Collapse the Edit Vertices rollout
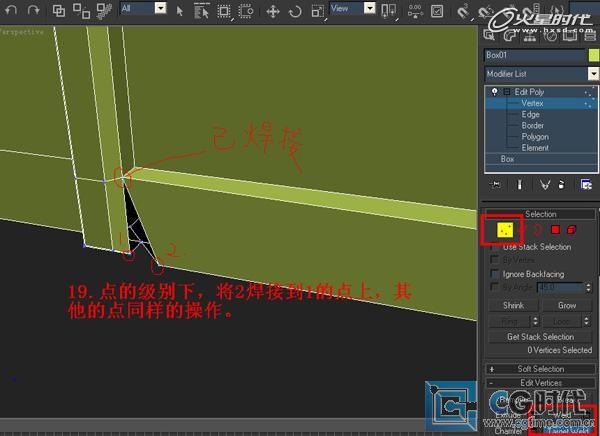600x436 pixels. coord(540,383)
